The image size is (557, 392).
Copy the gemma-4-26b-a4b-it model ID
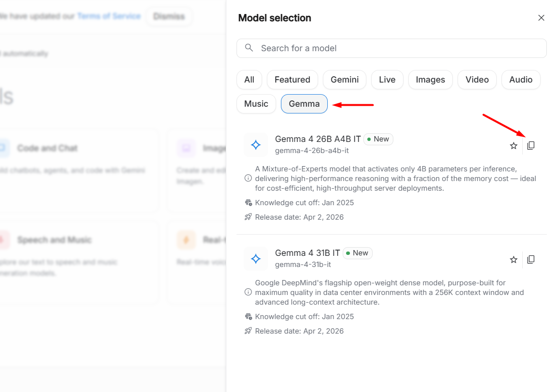[531, 145]
